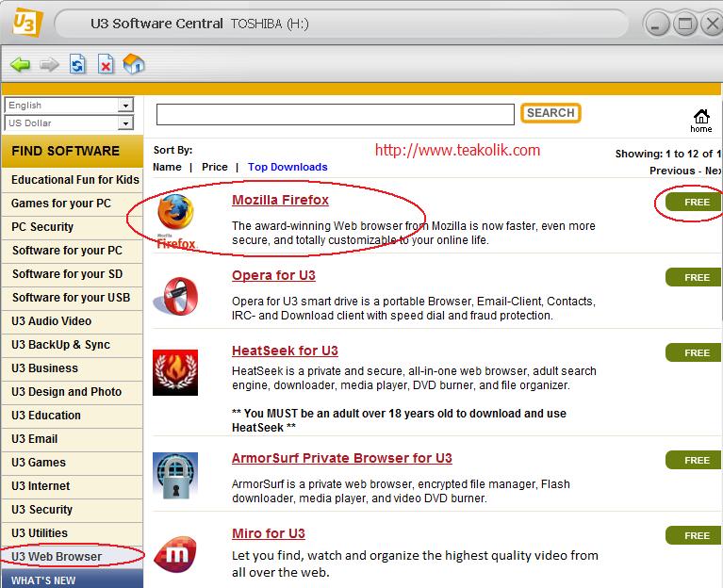Click the FIND SOFTWARE section header

(x=73, y=151)
